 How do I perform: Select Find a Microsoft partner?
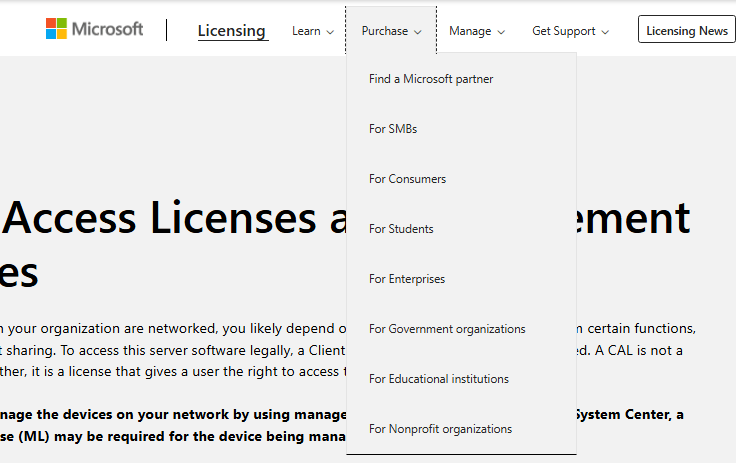431,79
